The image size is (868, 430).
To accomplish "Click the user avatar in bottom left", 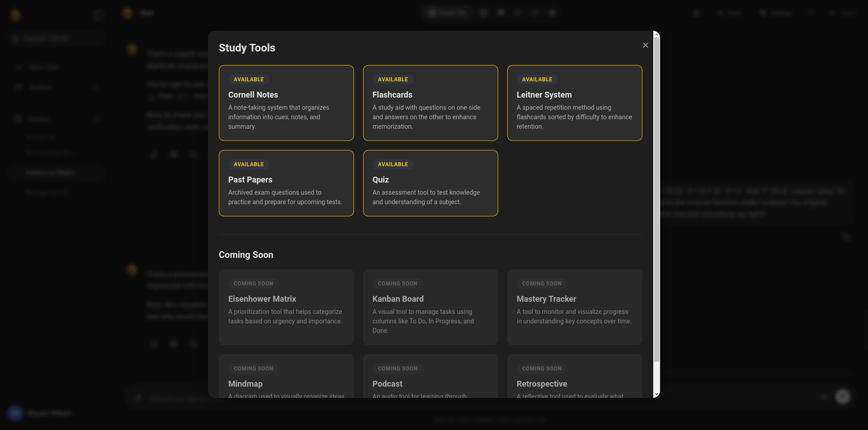I will pos(15,413).
